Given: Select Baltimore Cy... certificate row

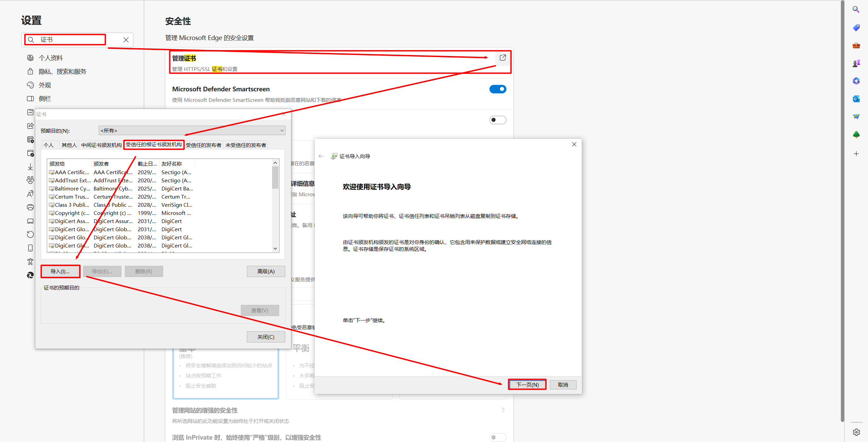Looking at the screenshot, I should tap(120, 188).
